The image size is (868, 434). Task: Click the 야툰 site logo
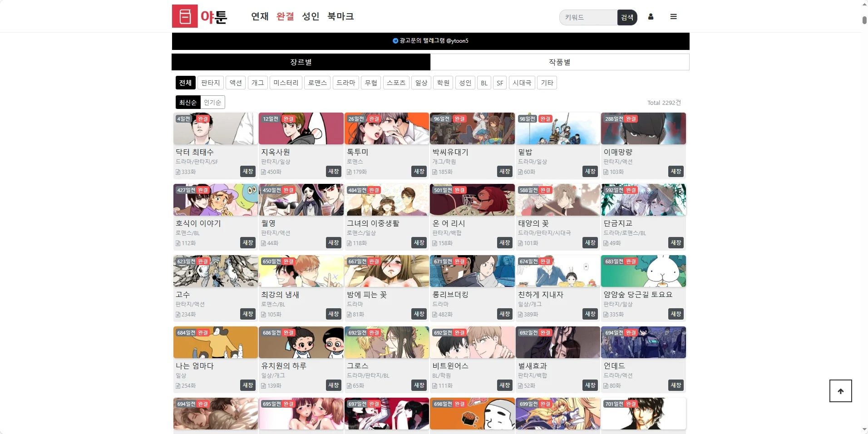[200, 16]
